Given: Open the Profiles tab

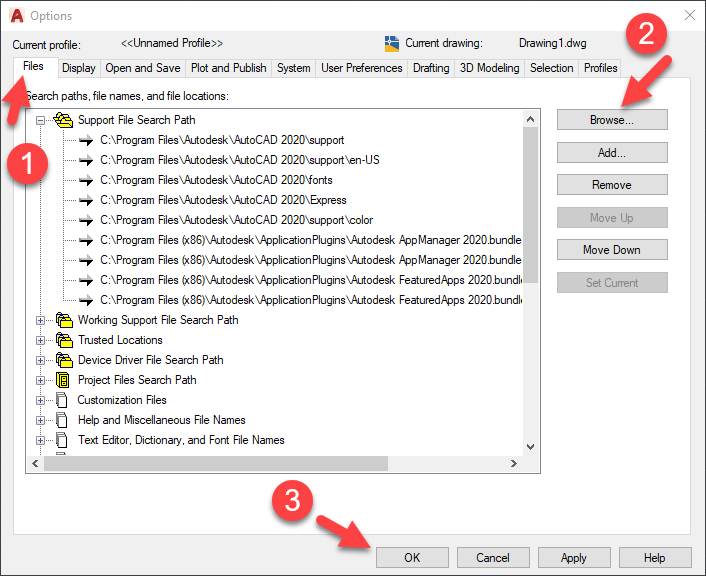Looking at the screenshot, I should coord(600,68).
